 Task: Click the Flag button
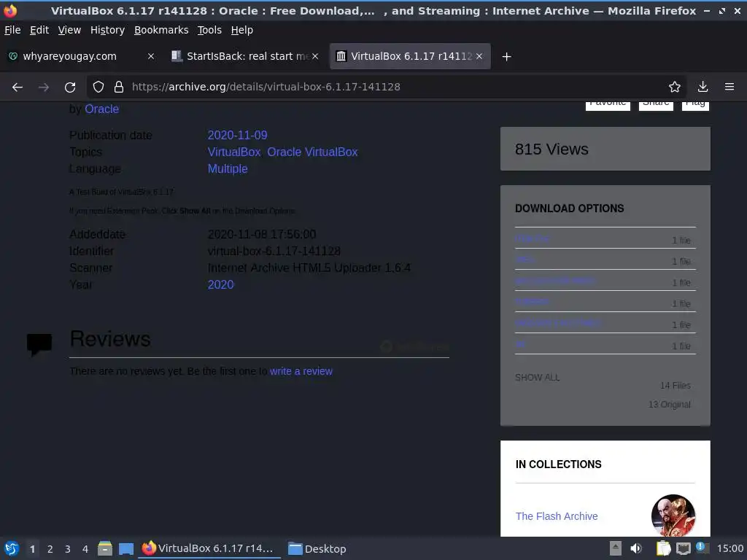695,105
